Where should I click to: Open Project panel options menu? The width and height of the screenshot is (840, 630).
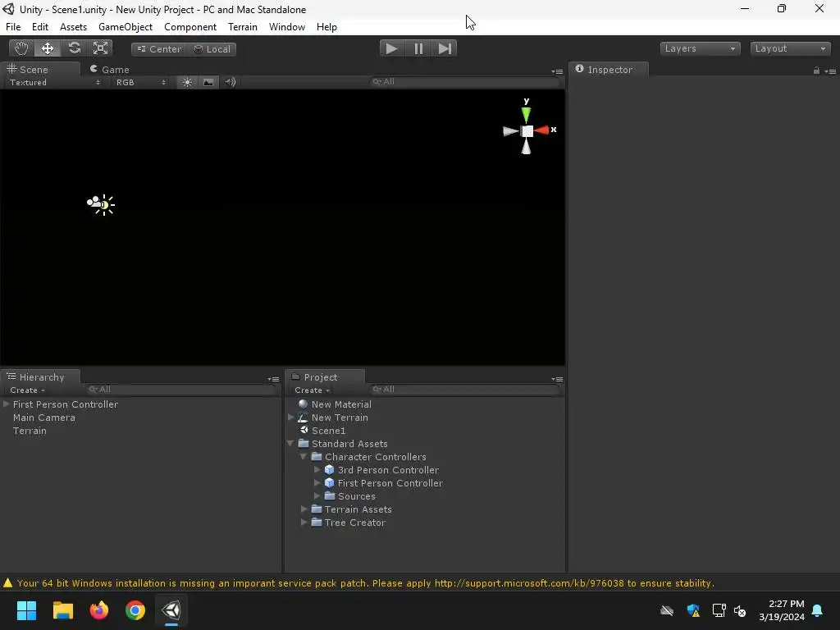[557, 379]
